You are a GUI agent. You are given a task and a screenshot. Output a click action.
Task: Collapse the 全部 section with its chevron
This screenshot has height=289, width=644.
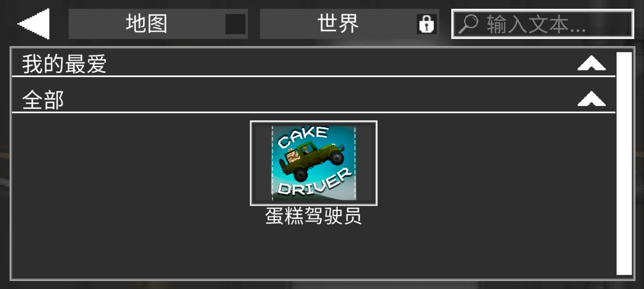pos(592,99)
